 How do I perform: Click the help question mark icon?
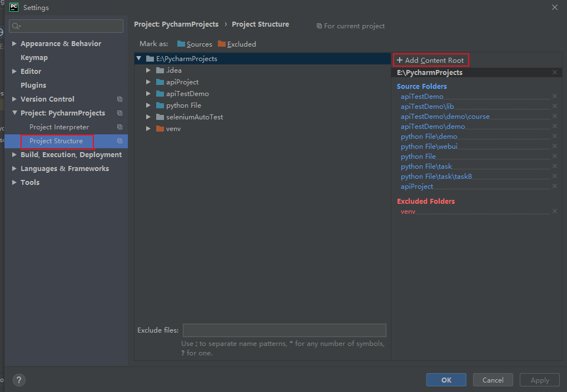pyautogui.click(x=19, y=380)
